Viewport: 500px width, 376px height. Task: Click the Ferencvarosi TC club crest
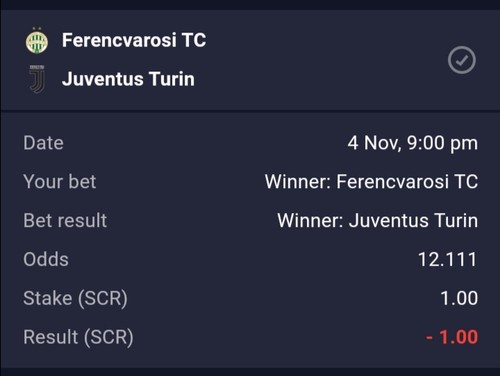point(37,41)
